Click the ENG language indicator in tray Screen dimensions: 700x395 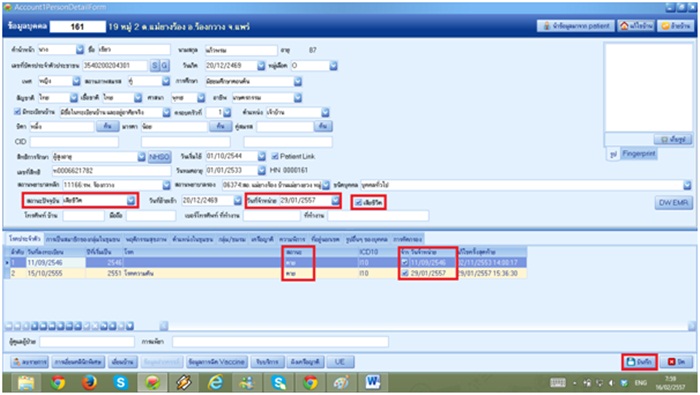point(641,383)
